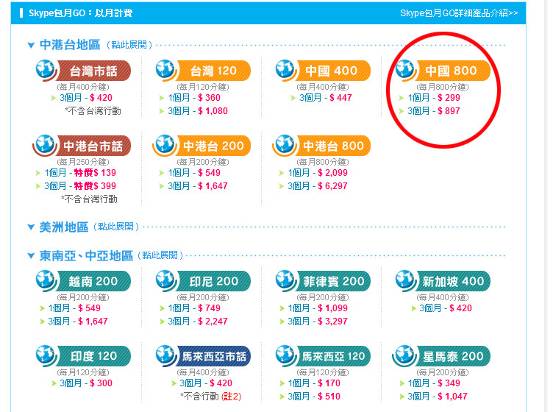This screenshot has width=553, height=412.
Task: Click the globe icon beside 越南 200
Action: click(46, 280)
